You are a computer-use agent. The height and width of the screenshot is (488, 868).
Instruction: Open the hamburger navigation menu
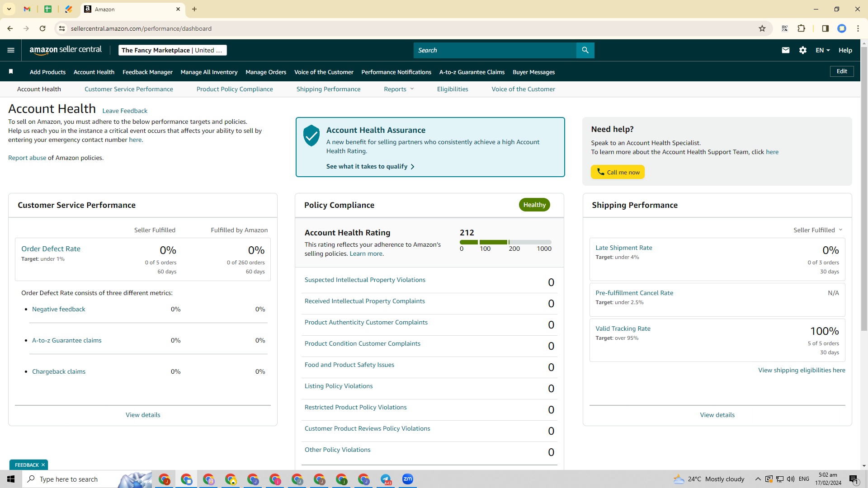point(11,50)
